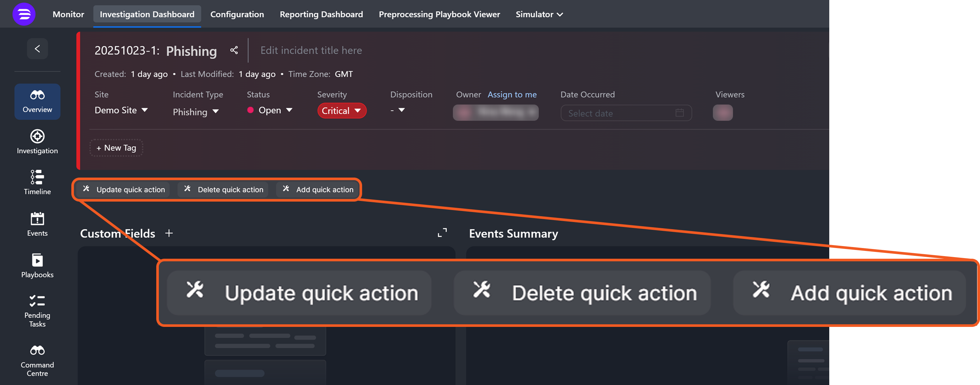Image resolution: width=980 pixels, height=385 pixels.
Task: Click share icon next to Phishing title
Action: [234, 50]
